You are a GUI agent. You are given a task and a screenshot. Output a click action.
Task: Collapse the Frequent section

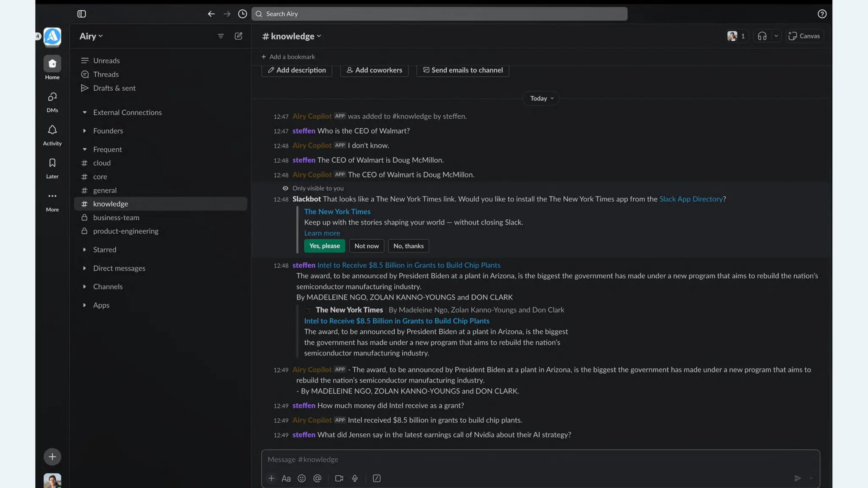pyautogui.click(x=84, y=149)
